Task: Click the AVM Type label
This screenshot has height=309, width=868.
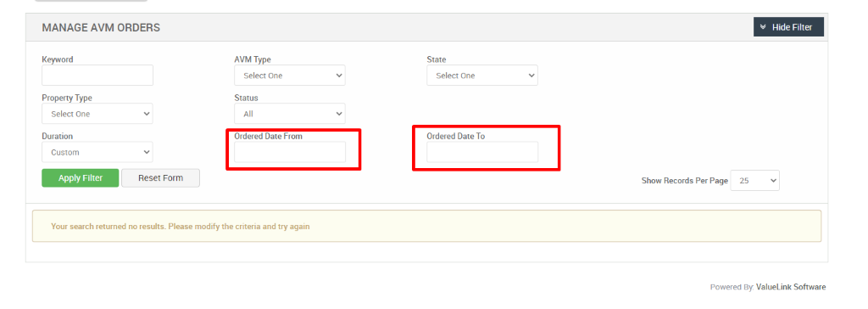Action: point(253,59)
